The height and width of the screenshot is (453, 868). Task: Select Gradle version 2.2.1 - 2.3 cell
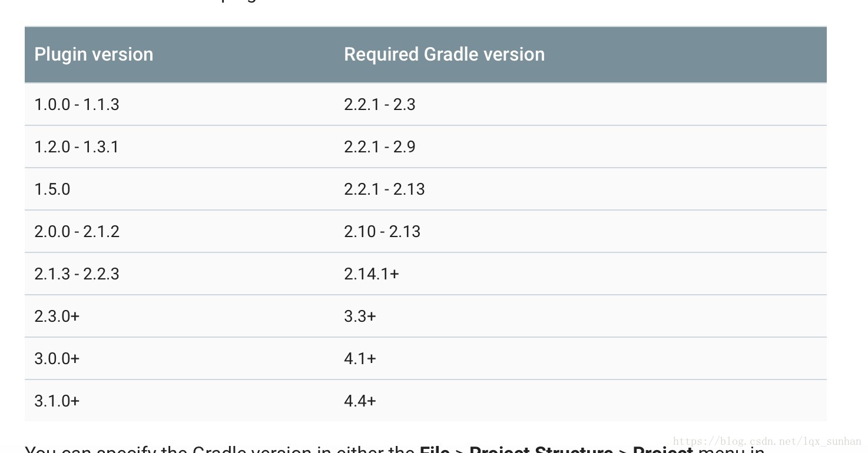coord(380,105)
